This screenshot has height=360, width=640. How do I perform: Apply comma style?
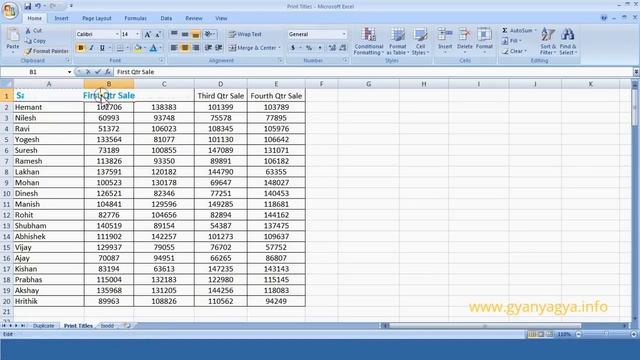click(320, 48)
